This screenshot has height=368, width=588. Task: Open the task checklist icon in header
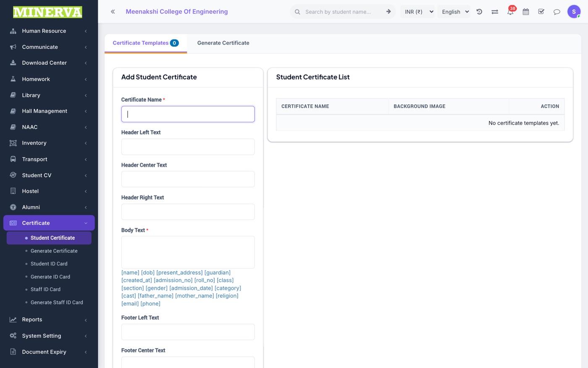(541, 12)
